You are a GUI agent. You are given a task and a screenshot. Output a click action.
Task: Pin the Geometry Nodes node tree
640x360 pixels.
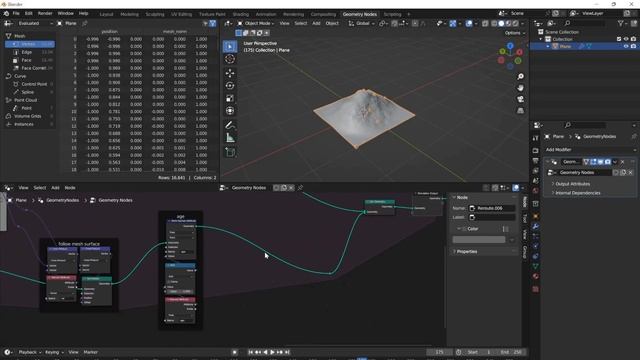pyautogui.click(x=300, y=188)
